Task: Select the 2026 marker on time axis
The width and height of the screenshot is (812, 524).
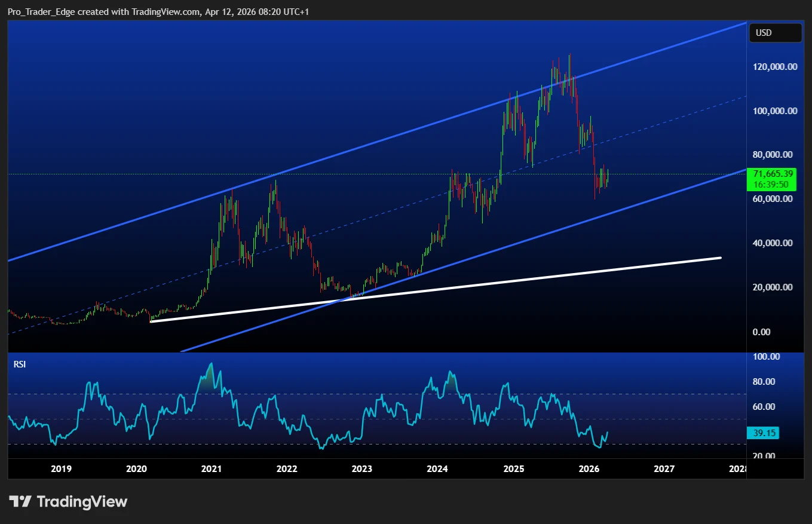Action: point(589,469)
